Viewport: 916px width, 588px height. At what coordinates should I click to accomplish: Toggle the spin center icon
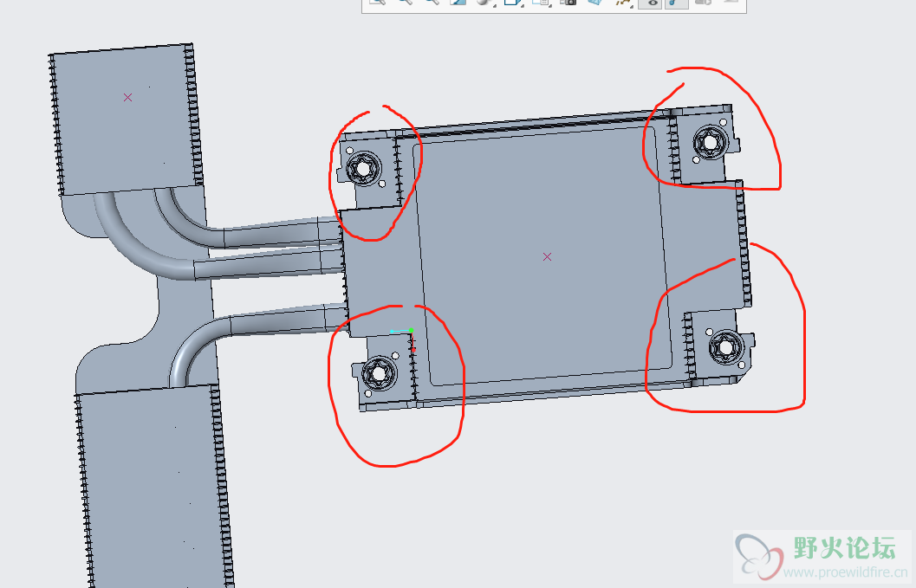click(x=676, y=3)
